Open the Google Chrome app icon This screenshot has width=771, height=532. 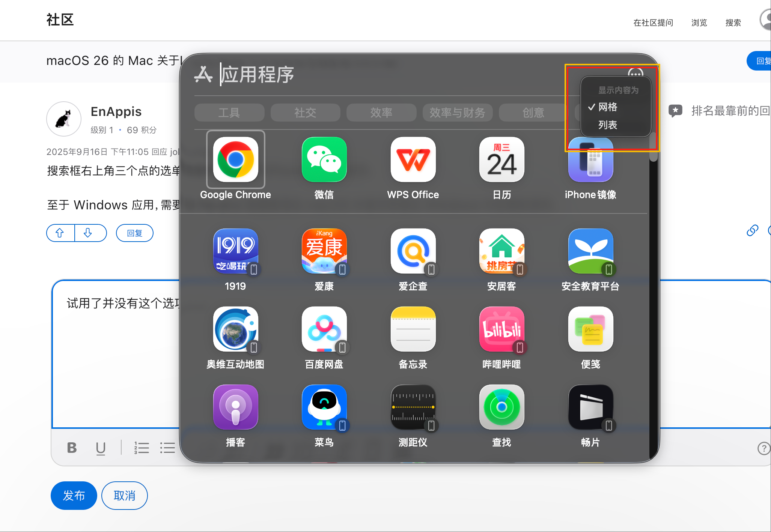click(x=235, y=159)
